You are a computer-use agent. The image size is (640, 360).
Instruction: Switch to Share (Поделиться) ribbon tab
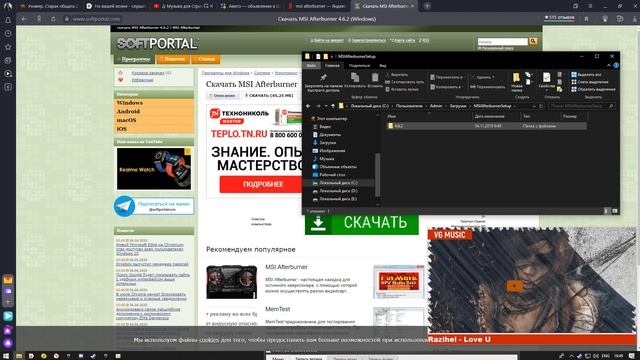359,65
